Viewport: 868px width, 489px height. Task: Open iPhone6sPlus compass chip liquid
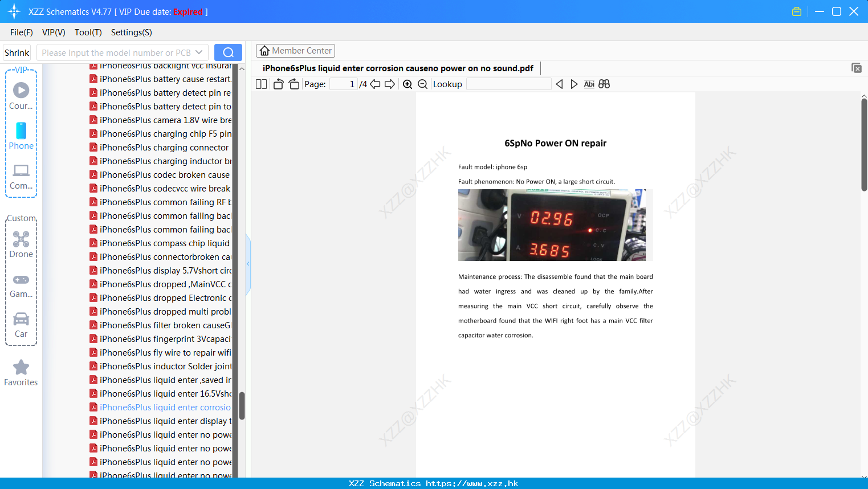[x=160, y=243]
